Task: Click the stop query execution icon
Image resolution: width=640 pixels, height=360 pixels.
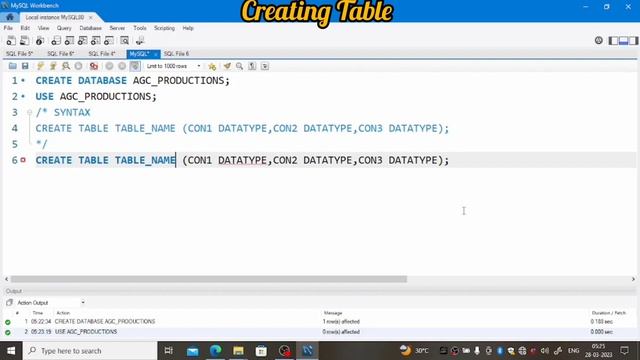Action: click(x=78, y=66)
